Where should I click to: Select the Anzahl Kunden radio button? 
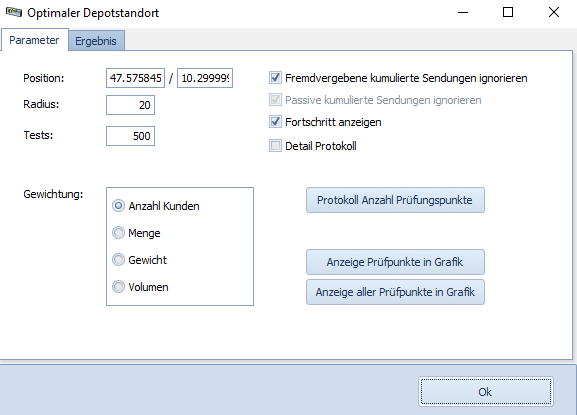pos(118,206)
